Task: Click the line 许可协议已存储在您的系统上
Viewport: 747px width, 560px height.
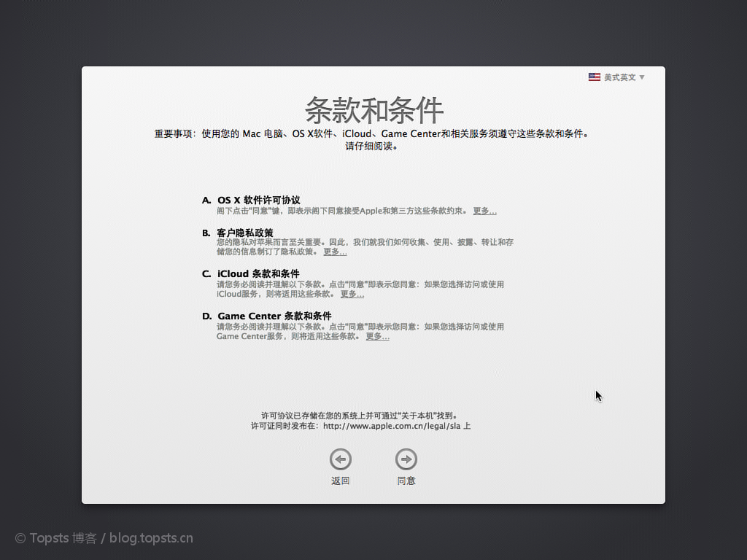Action: click(360, 416)
